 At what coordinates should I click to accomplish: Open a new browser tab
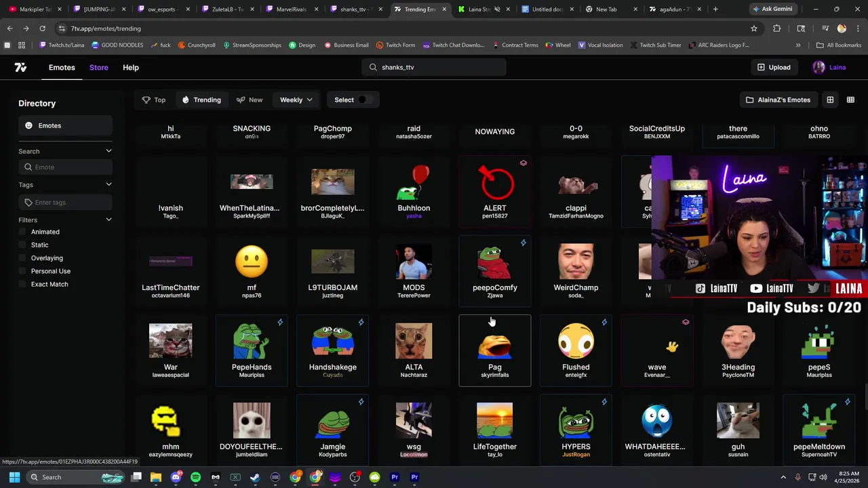[x=715, y=9]
